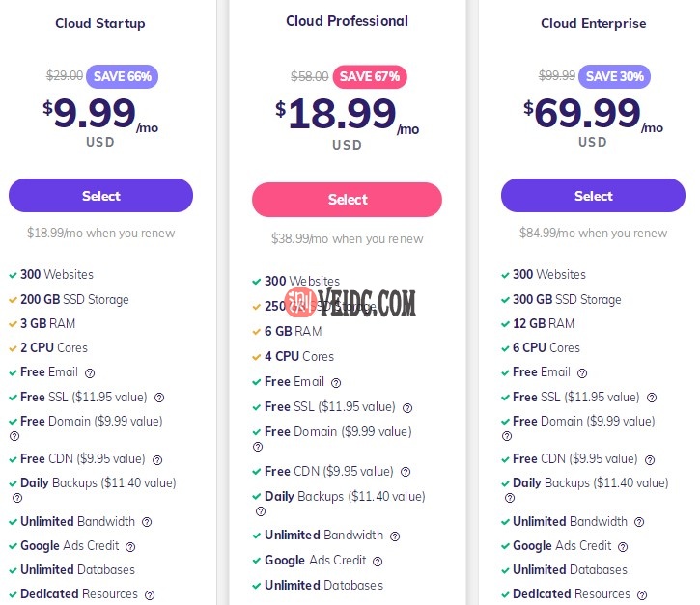Open help icon by Startup Google Ads Credit
Screen dimensions: 700x605
(130, 547)
